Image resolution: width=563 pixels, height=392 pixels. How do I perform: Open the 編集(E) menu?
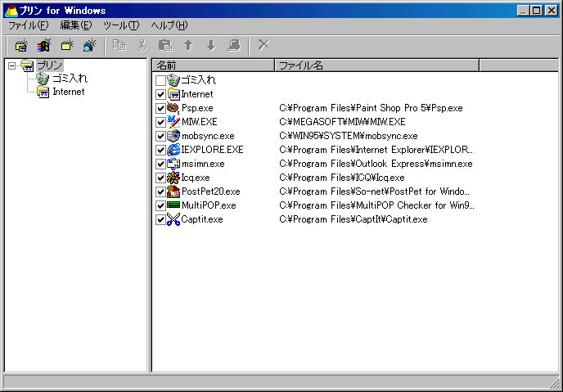(x=76, y=25)
